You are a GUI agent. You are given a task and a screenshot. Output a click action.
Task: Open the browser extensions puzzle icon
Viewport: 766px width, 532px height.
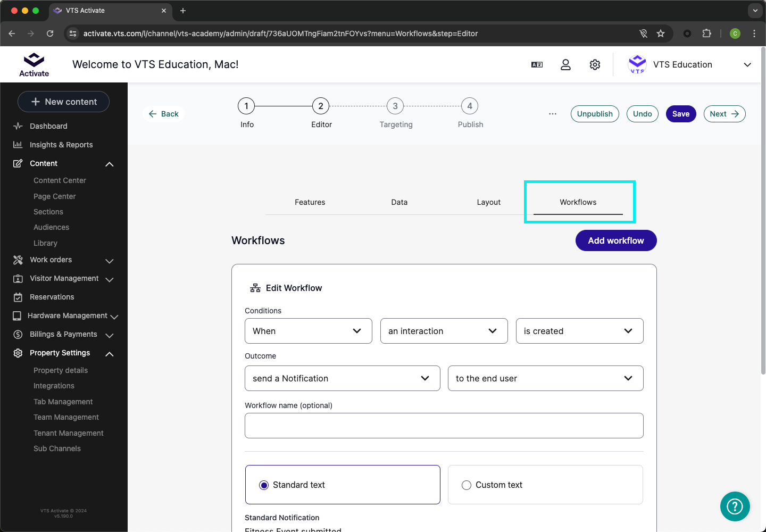(x=706, y=34)
